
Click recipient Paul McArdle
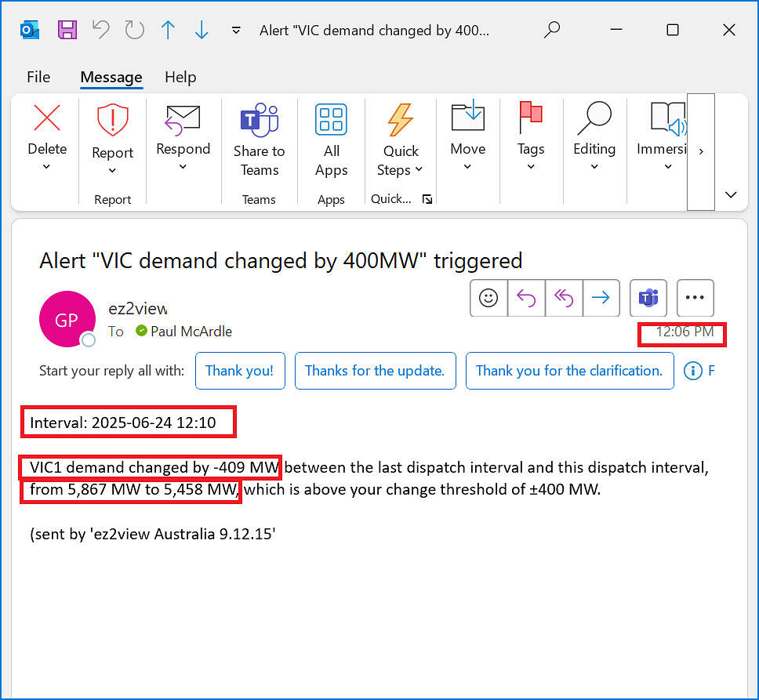(191, 332)
